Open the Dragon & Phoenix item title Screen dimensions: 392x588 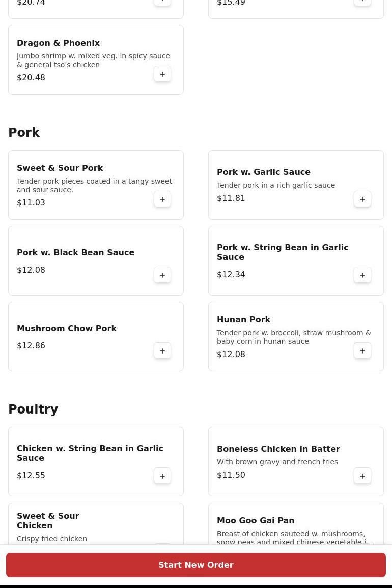point(58,43)
